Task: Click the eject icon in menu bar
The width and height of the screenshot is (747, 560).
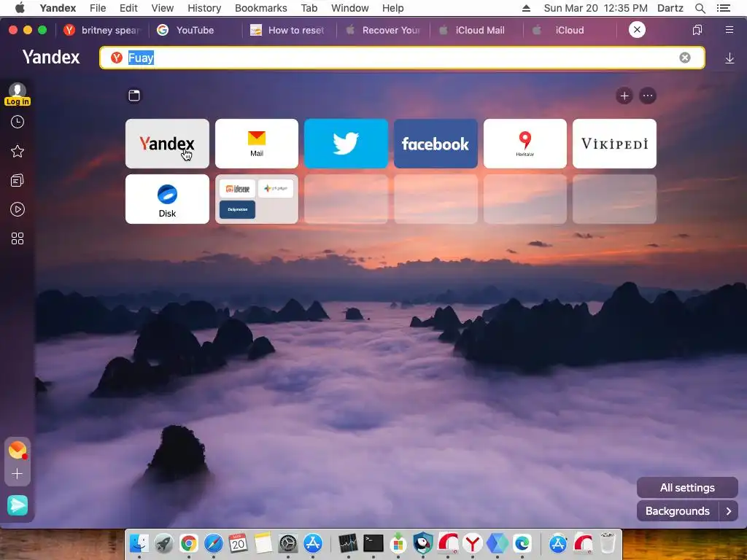Action: 527,8
